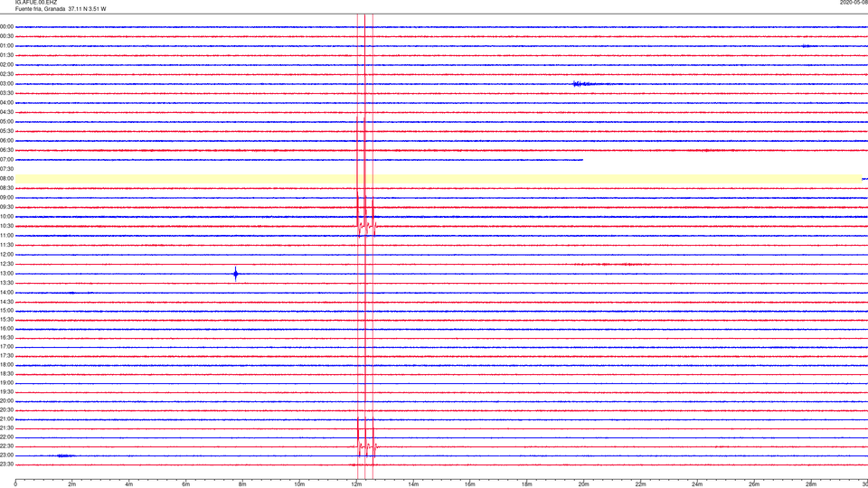Select the 22:30 trace time label

[6, 446]
